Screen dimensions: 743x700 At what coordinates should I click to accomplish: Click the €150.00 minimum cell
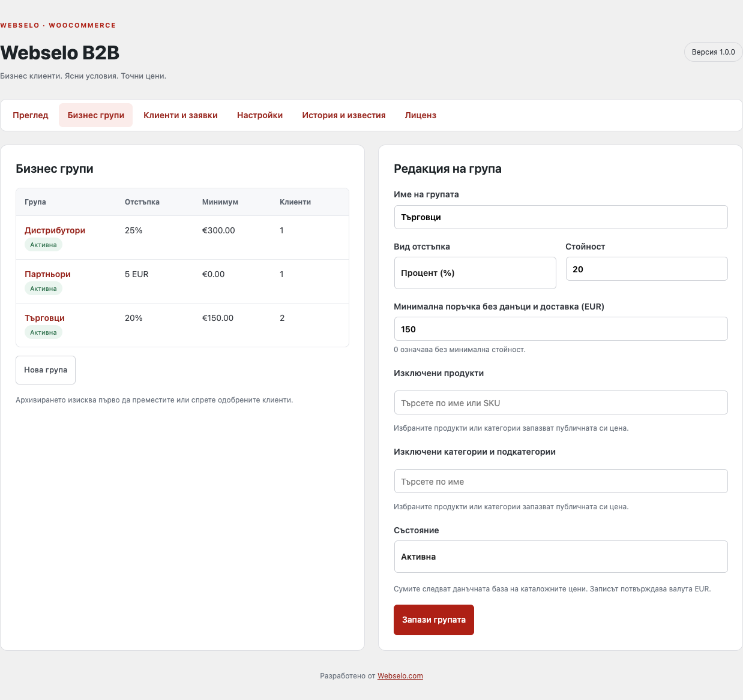click(218, 318)
